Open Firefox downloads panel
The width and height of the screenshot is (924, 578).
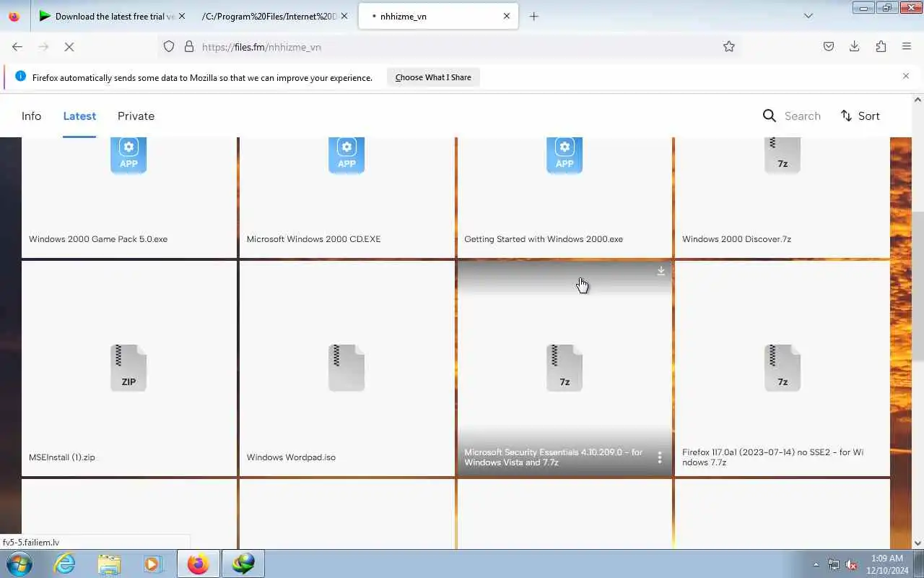click(x=855, y=47)
